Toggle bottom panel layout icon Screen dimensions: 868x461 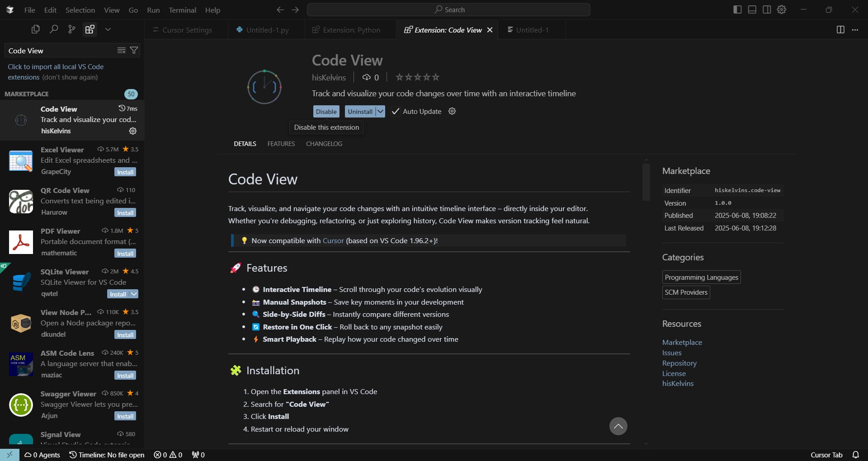point(752,9)
